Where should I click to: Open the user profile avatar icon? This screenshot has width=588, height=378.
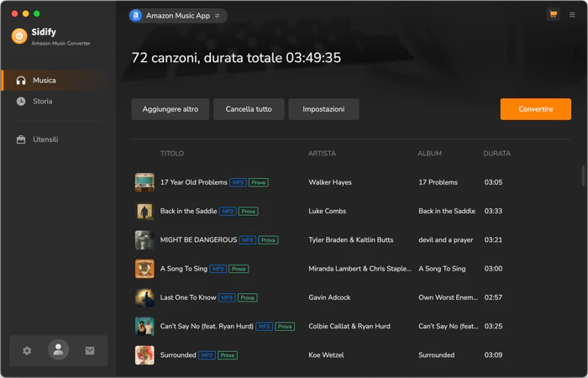pos(58,350)
